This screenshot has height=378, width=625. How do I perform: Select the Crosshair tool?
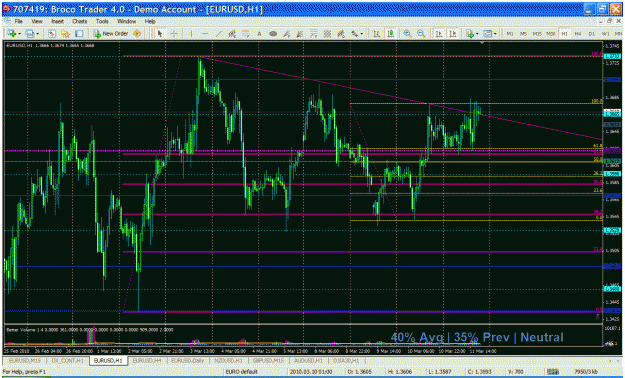click(x=174, y=34)
